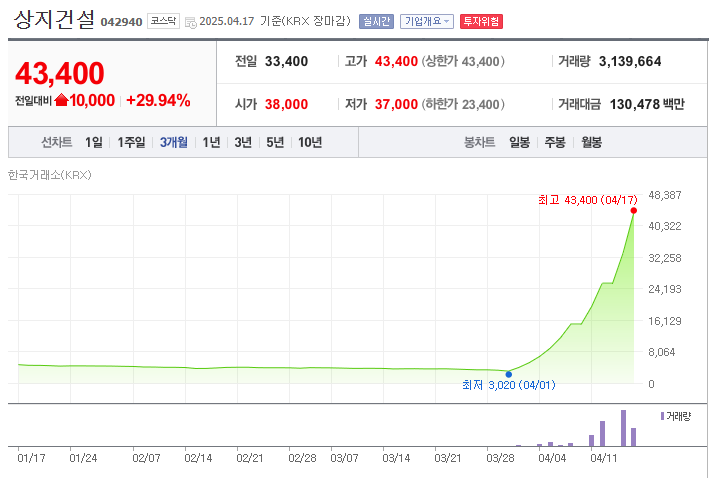This screenshot has width=709, height=478.
Task: Click the calendar icon beside the date
Action: 190,22
